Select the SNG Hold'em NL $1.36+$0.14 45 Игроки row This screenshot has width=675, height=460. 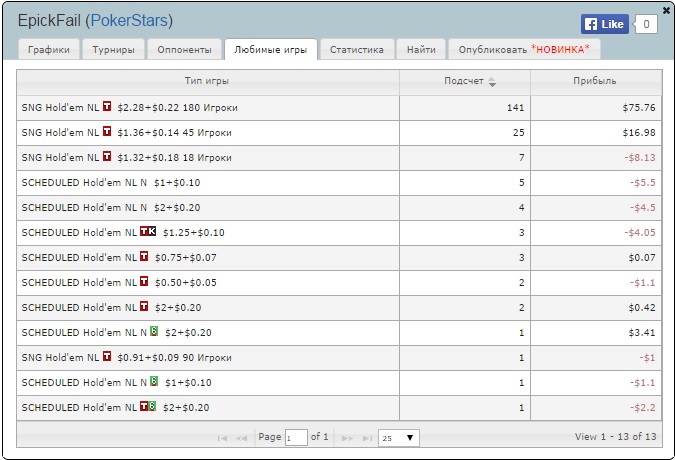coord(339,133)
